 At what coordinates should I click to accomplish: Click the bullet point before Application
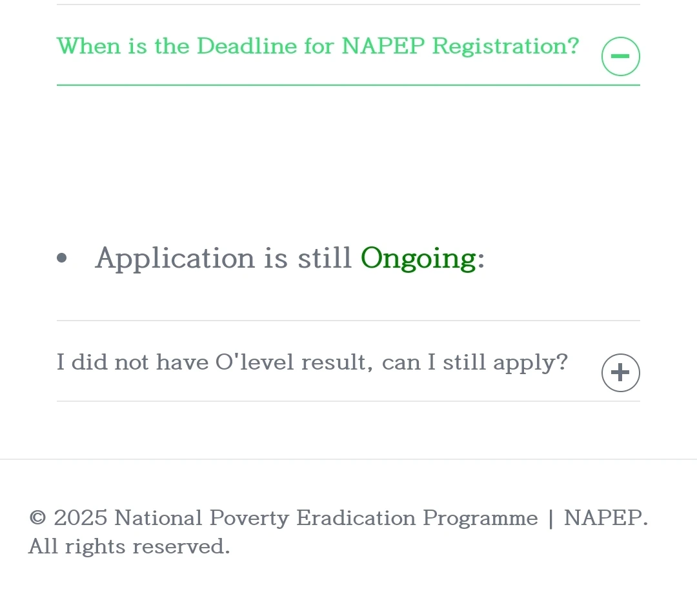[62, 259]
